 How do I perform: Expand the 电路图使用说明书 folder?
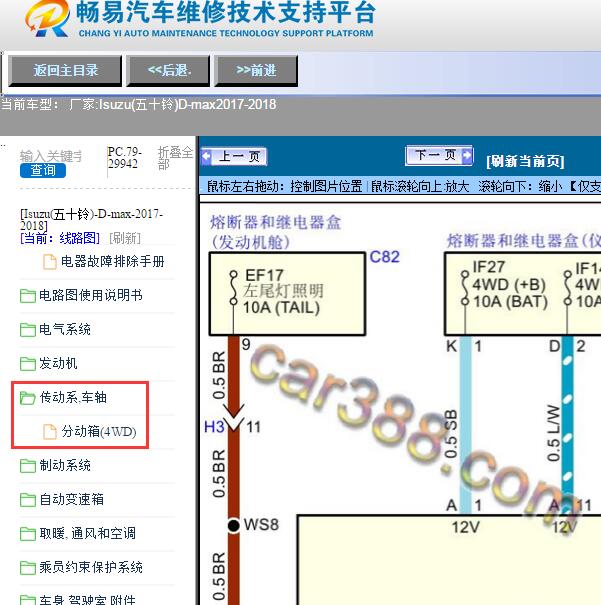click(x=91, y=296)
